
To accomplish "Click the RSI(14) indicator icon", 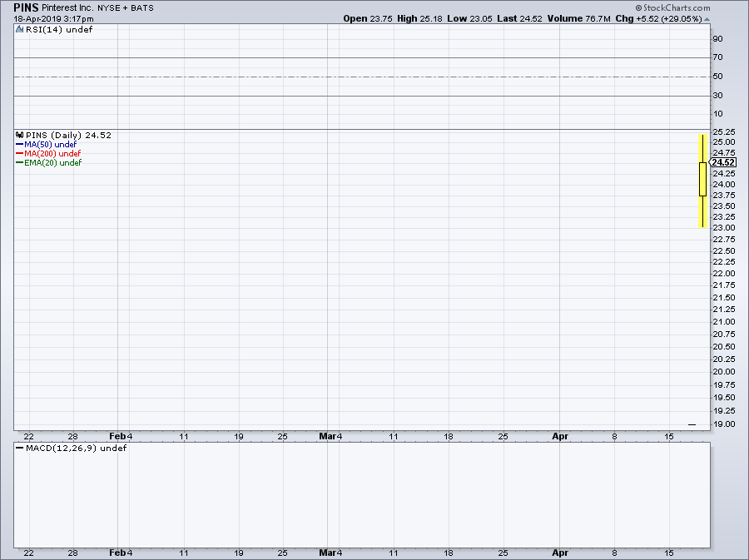I will [19, 30].
